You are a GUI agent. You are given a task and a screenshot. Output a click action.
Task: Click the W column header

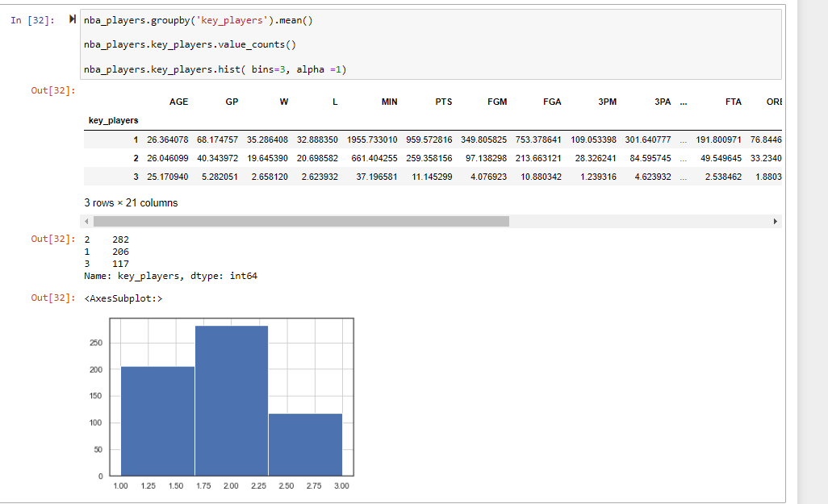tap(283, 102)
